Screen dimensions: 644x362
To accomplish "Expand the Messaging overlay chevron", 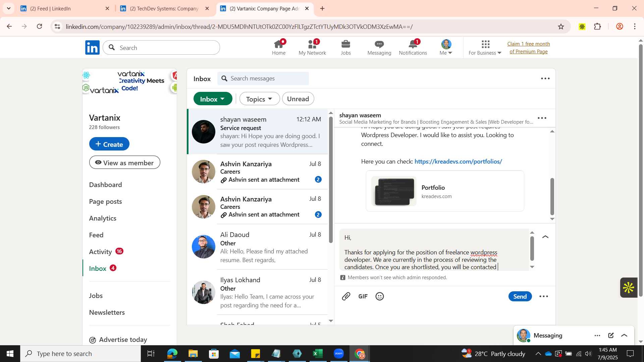I will 624,336.
